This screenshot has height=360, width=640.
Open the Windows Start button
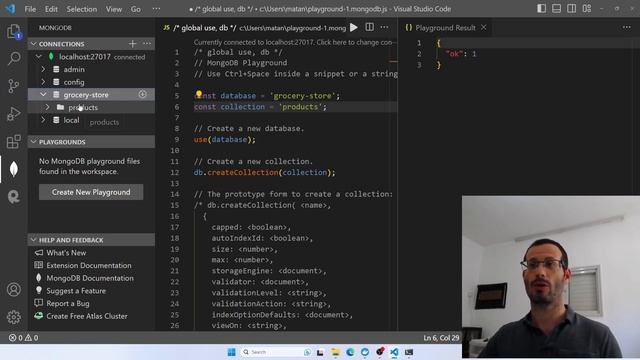(x=231, y=352)
